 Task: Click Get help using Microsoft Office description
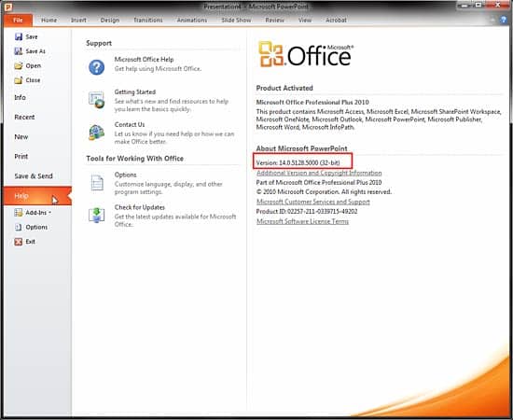[158, 69]
